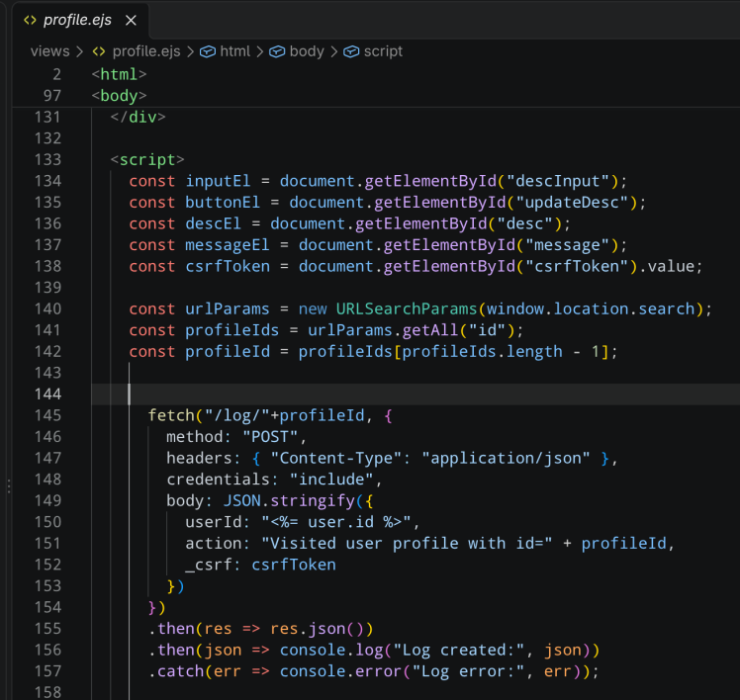The height and width of the screenshot is (700, 740).
Task: Click line number 144 in gutter
Action: point(48,394)
